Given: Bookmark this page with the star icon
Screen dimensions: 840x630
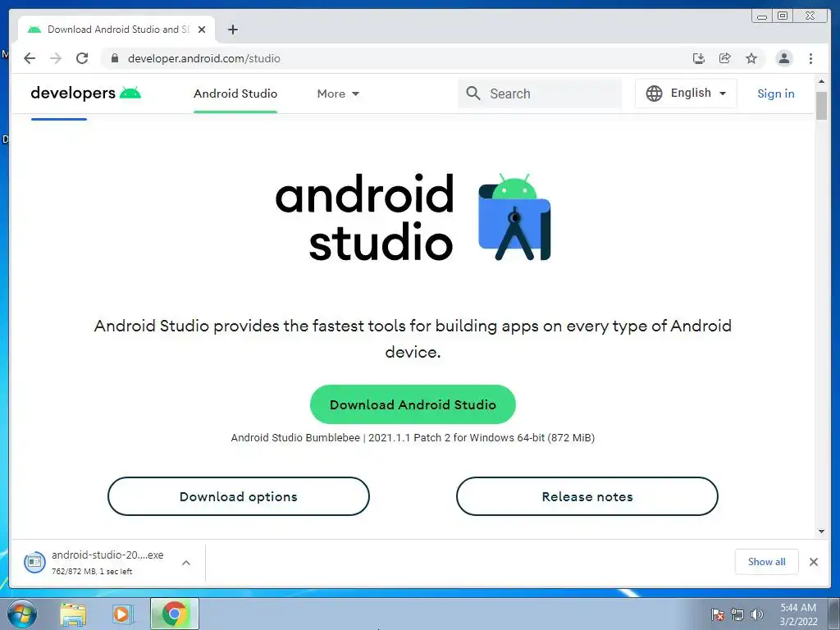Looking at the screenshot, I should coord(751,58).
